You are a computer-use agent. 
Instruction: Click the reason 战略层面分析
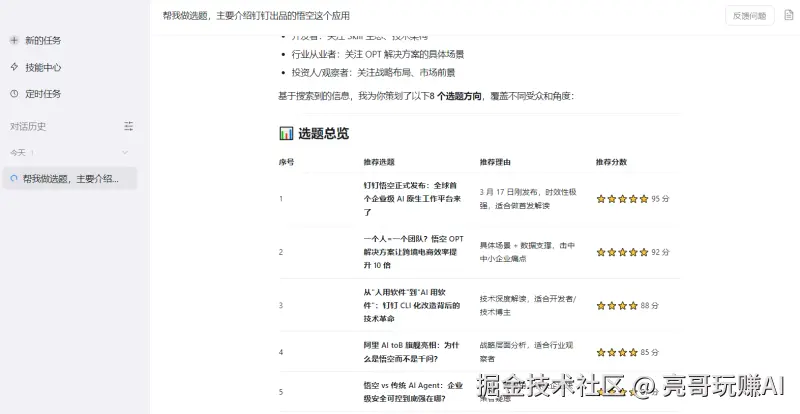tap(526, 352)
